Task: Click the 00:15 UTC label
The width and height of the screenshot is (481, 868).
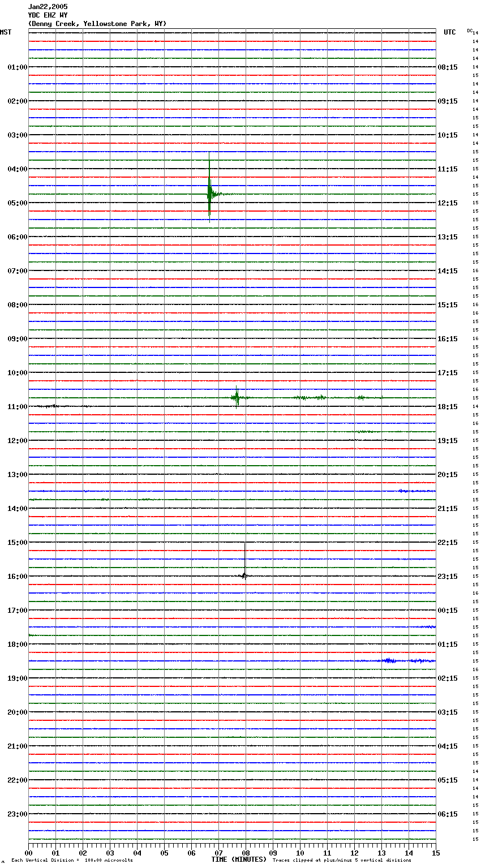Action: [448, 611]
